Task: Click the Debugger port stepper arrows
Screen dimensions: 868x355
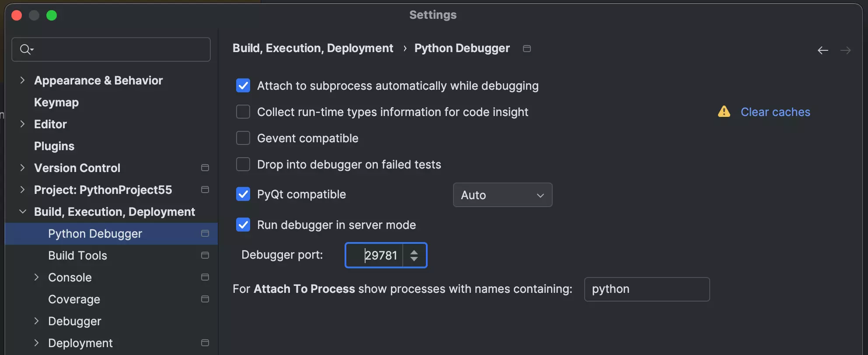Action: point(414,255)
